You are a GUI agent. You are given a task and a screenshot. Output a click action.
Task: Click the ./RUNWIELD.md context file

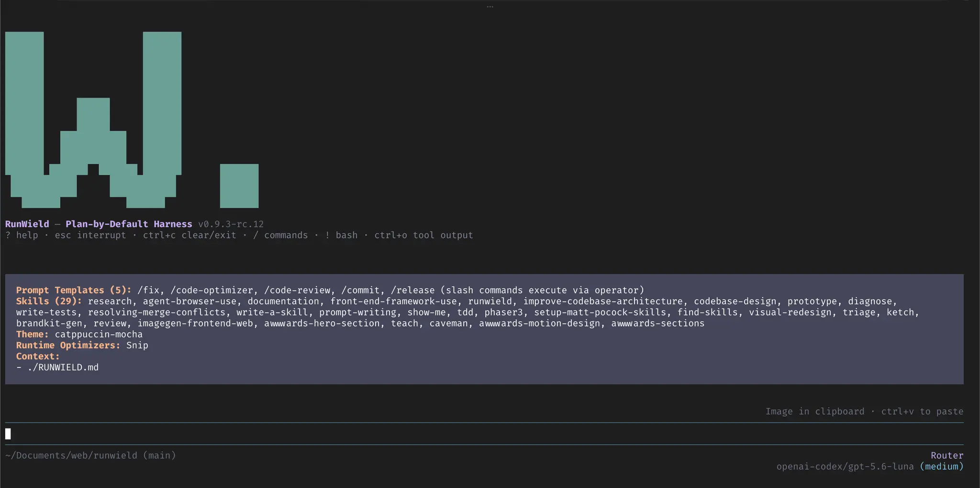[x=63, y=367]
